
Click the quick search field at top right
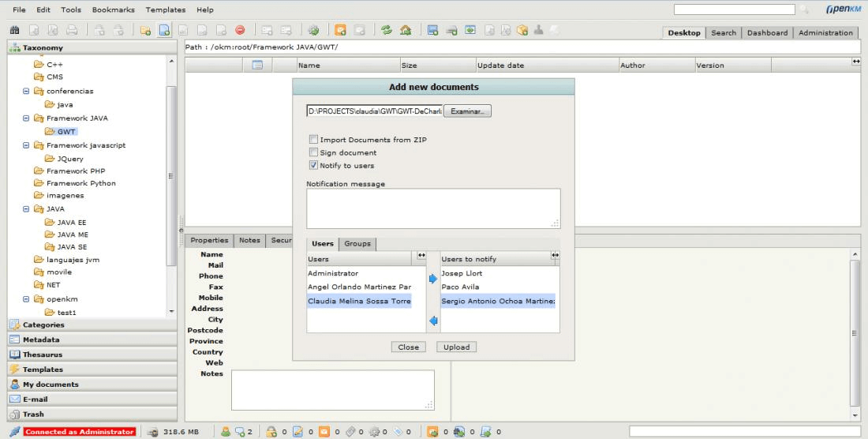(x=734, y=9)
